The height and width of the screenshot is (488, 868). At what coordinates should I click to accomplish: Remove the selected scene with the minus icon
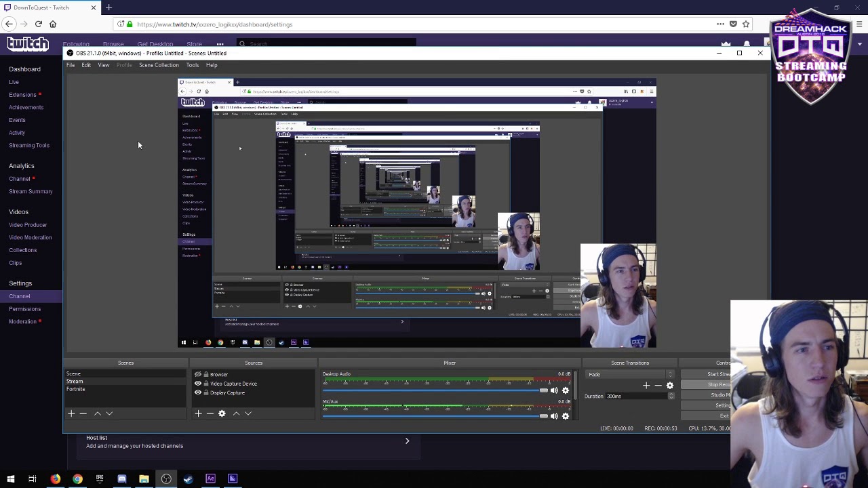(83, 413)
